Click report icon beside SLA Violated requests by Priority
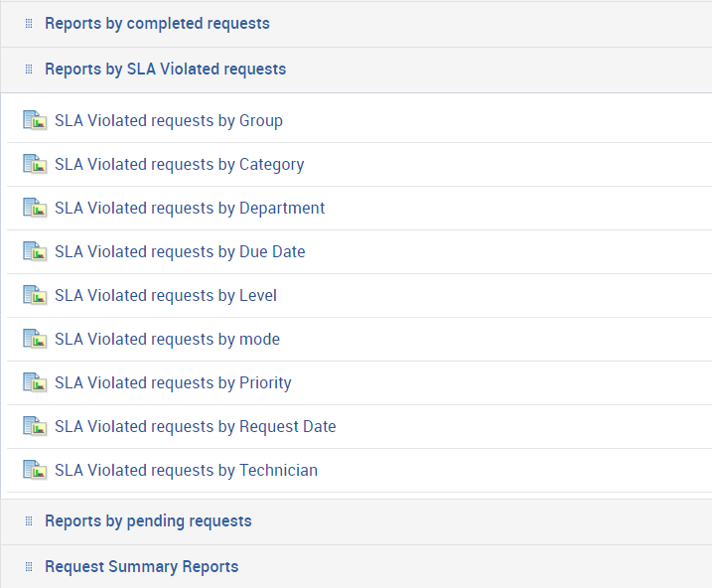Screen dimensions: 712x588 (35, 383)
